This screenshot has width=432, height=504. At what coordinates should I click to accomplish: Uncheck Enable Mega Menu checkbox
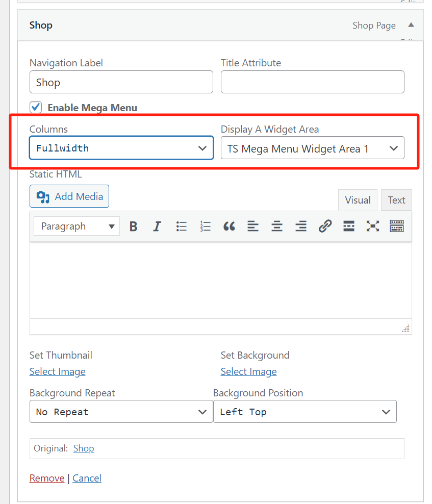point(36,108)
